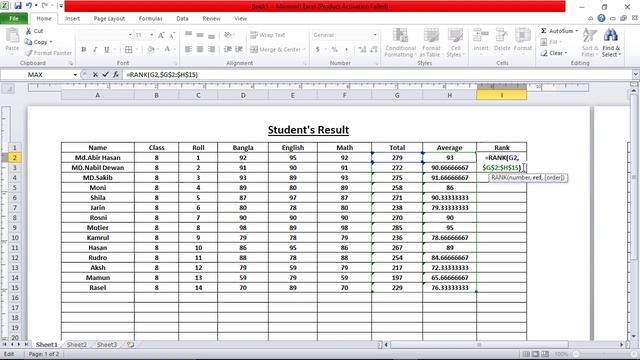Click the Increase Indent icon

point(239,49)
